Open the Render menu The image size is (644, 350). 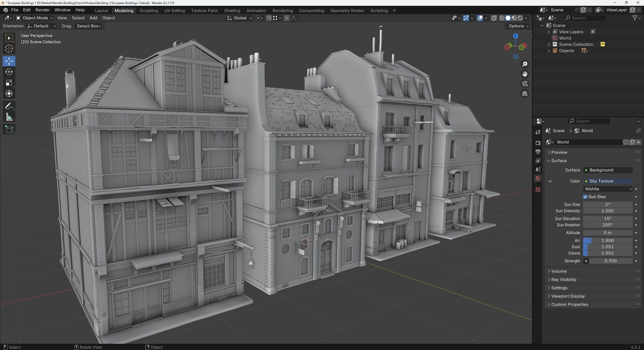pyautogui.click(x=43, y=10)
